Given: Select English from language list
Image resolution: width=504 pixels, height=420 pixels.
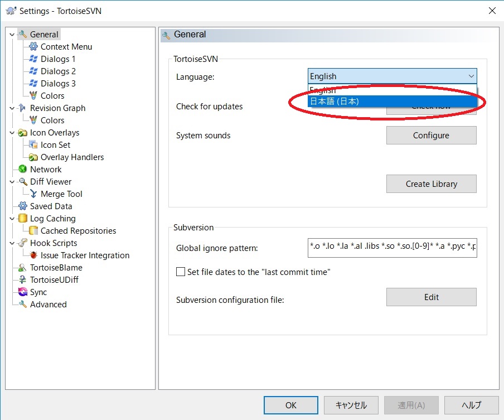Looking at the screenshot, I should [x=392, y=90].
